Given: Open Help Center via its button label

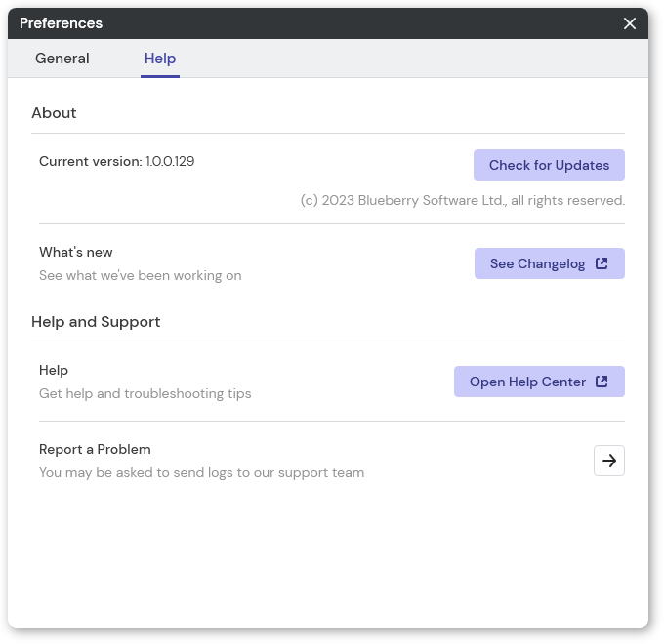Looking at the screenshot, I should click(527, 382).
